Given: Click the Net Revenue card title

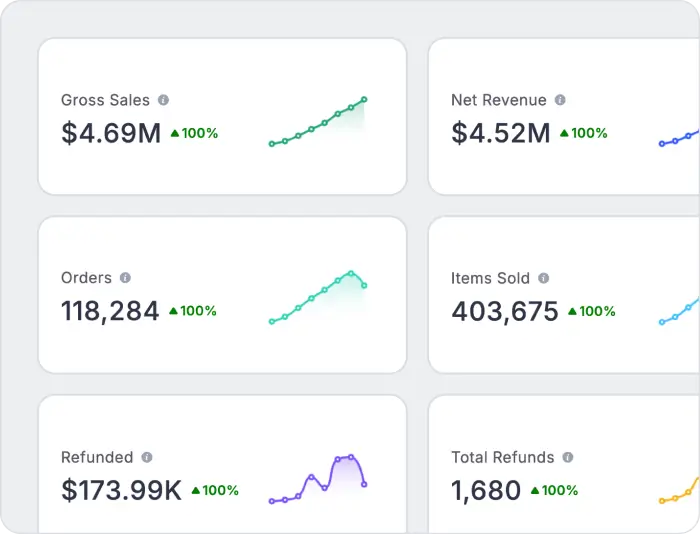Looking at the screenshot, I should pos(499,100).
